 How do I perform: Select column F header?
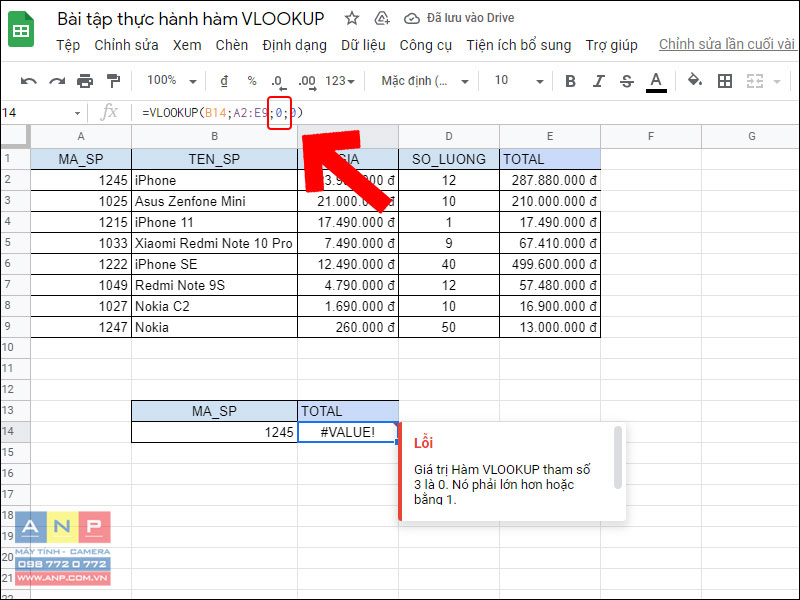click(x=651, y=136)
